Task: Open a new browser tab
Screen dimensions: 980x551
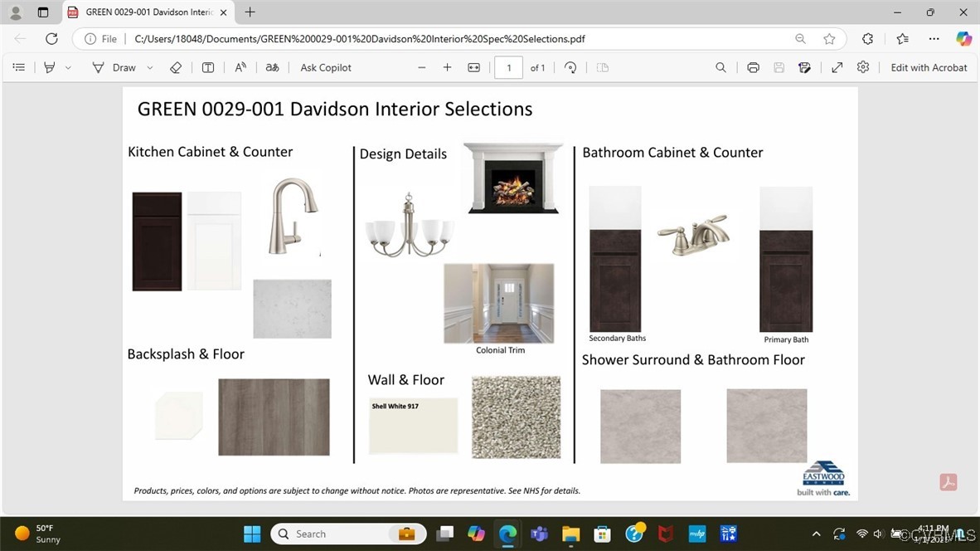Action: tap(250, 12)
